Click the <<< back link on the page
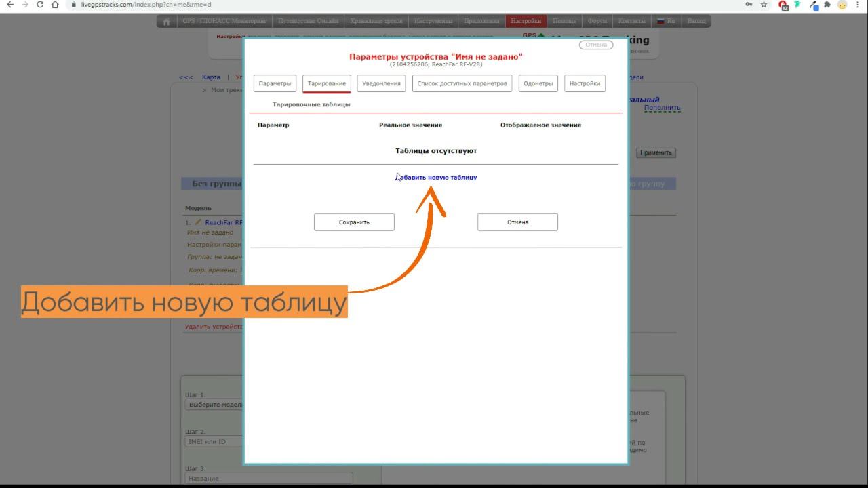Image resolution: width=868 pixels, height=488 pixels. coord(186,77)
